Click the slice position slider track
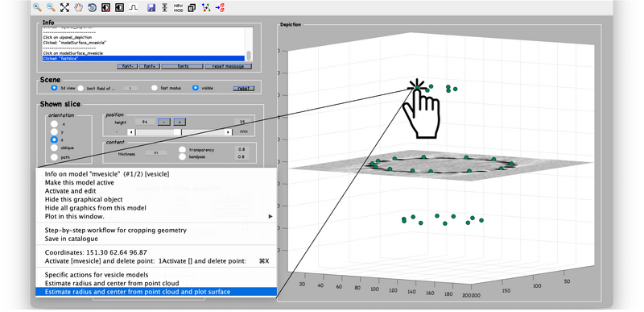 pyautogui.click(x=180, y=132)
